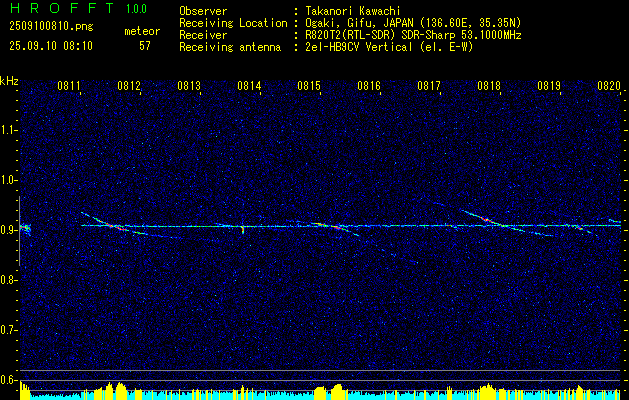The image size is (629, 400).
Task: Click frequency axis label 0.9
Action: [x=8, y=230]
